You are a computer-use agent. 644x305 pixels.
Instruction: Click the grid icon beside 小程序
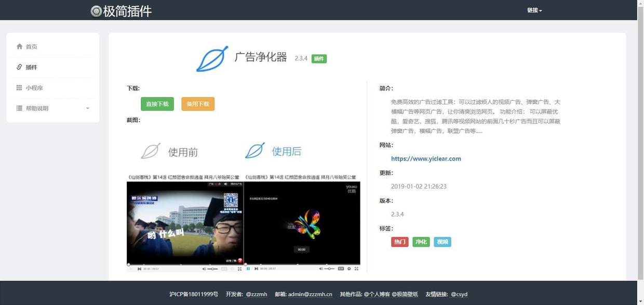[x=19, y=88]
